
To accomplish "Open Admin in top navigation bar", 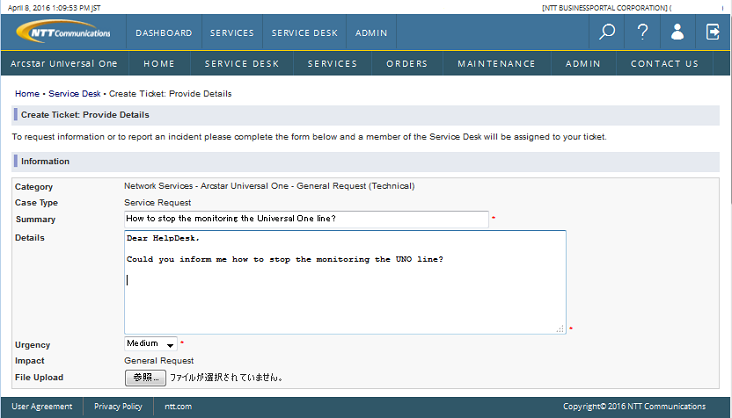I will click(371, 33).
